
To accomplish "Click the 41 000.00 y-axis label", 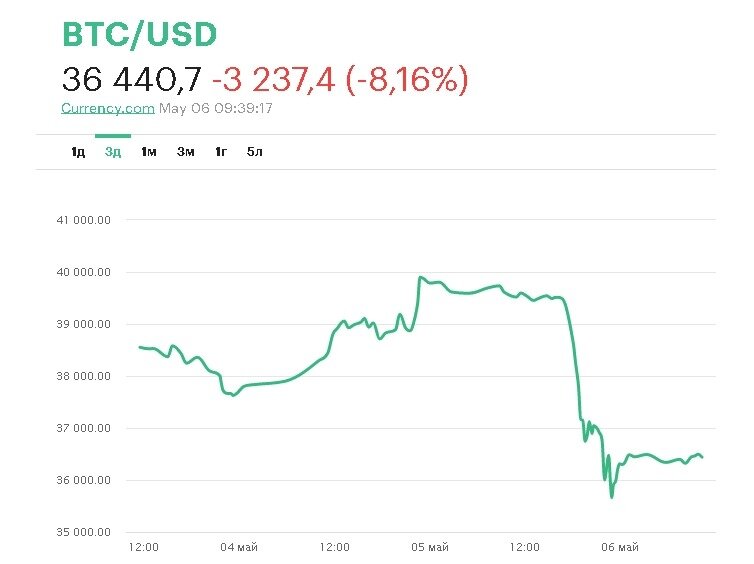I will (84, 220).
